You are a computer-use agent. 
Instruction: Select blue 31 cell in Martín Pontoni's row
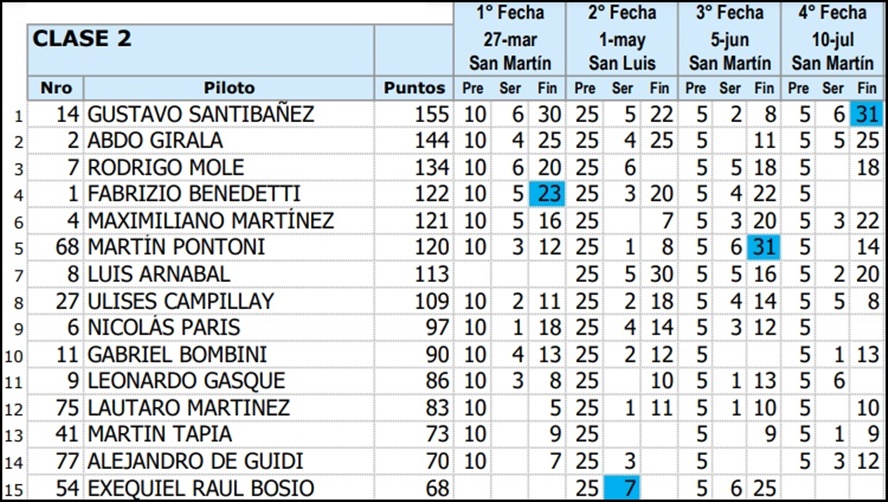[764, 247]
